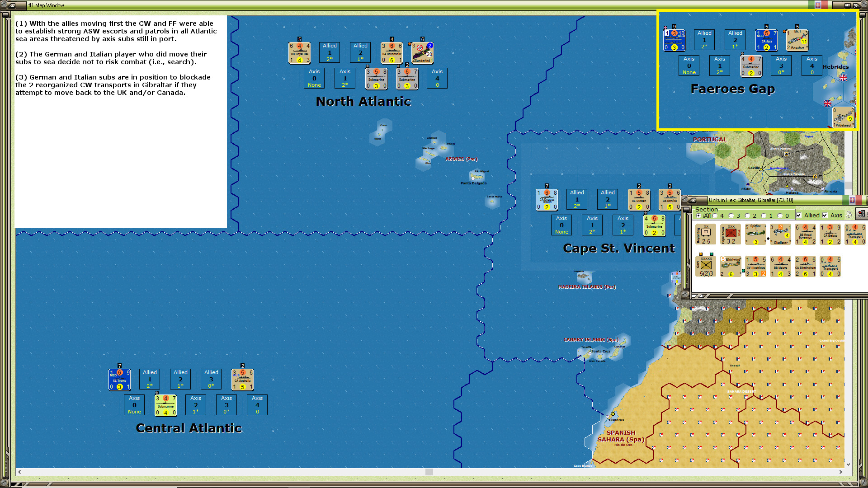Viewport: 868px width, 488px height.
Task: Choose section 2 radio button
Action: (x=748, y=216)
